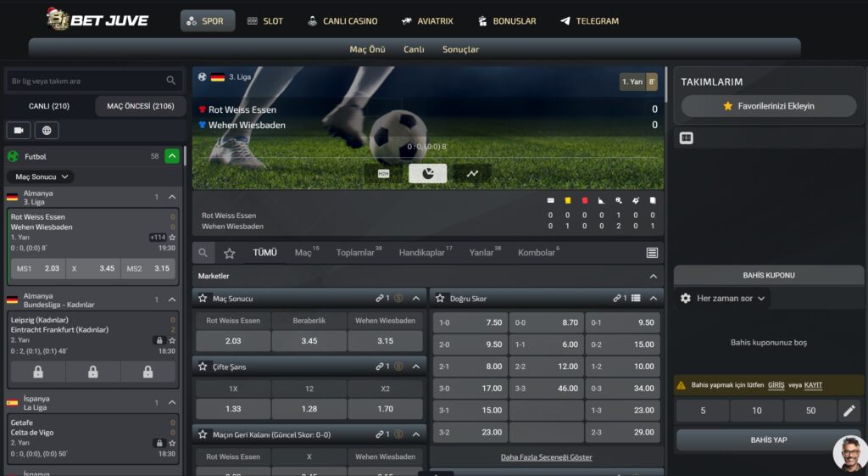
Task: Open the CANLI CASINO menu item
Action: click(x=342, y=21)
